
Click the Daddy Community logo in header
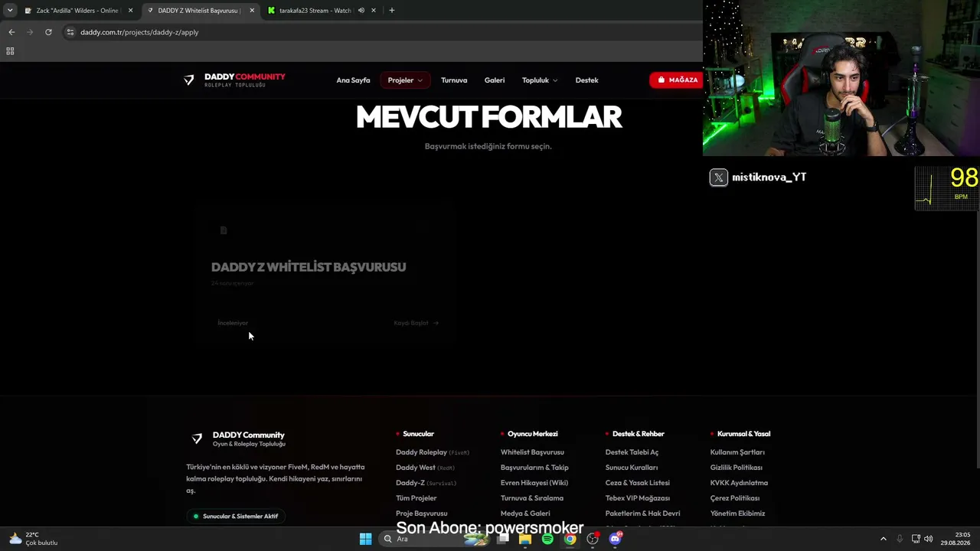(234, 80)
